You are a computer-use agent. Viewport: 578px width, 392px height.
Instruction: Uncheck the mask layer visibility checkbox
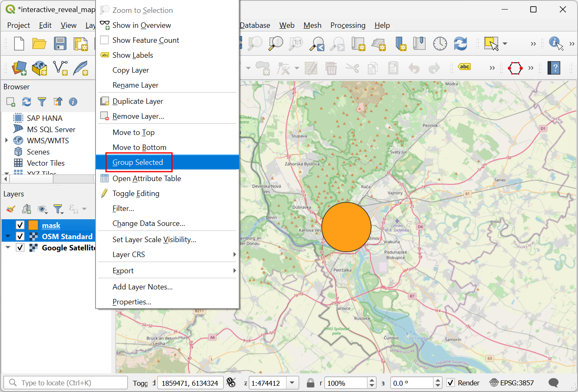click(x=20, y=225)
